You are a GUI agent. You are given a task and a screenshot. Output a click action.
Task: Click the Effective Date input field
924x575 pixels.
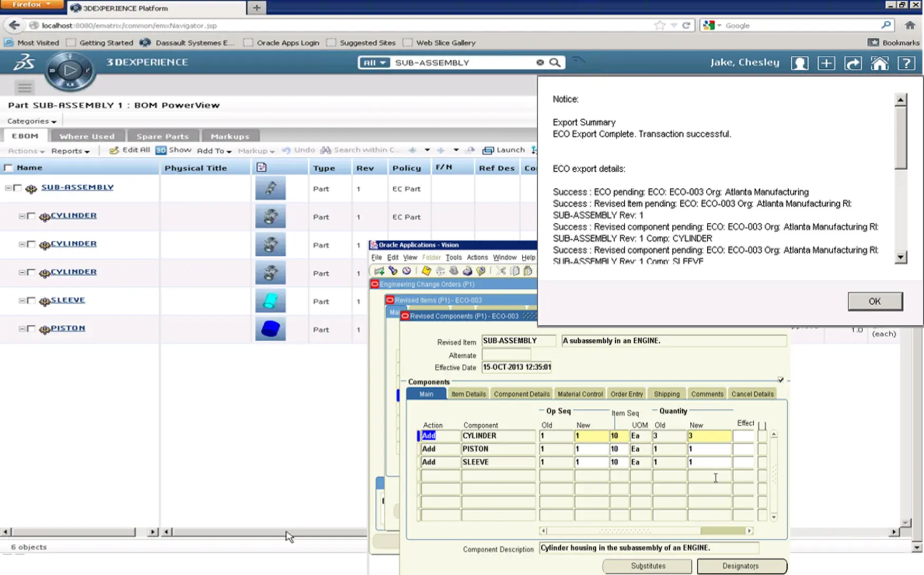pos(516,367)
